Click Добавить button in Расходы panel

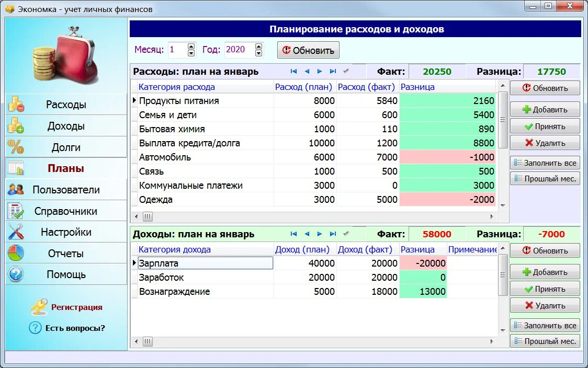(545, 109)
